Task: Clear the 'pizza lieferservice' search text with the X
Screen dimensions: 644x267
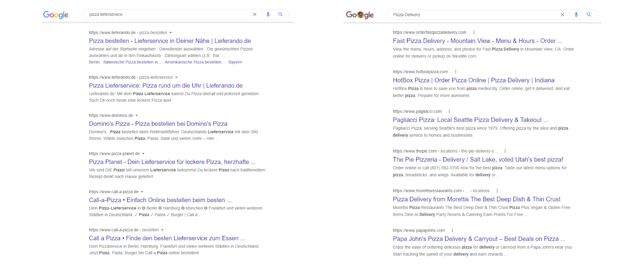Action: (x=255, y=15)
